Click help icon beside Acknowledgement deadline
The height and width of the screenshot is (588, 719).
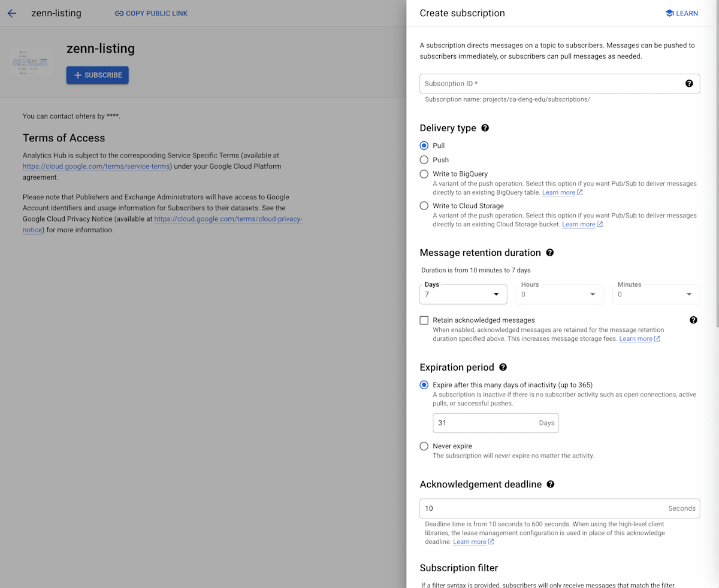pyautogui.click(x=551, y=484)
